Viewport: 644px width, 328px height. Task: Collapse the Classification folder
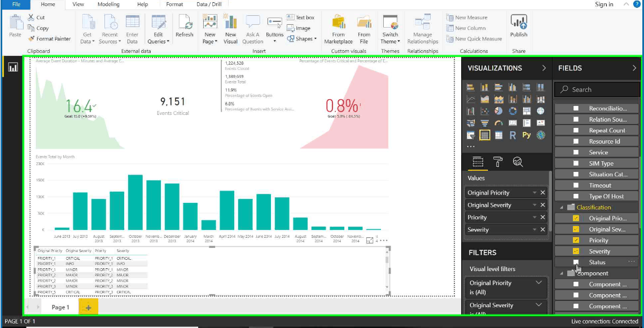pyautogui.click(x=562, y=207)
